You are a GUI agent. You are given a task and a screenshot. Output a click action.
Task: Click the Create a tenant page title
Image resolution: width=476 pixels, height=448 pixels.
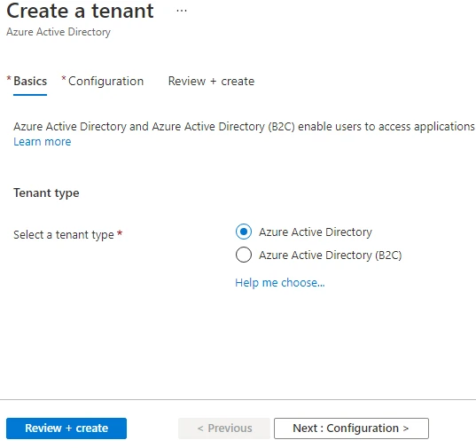(80, 11)
